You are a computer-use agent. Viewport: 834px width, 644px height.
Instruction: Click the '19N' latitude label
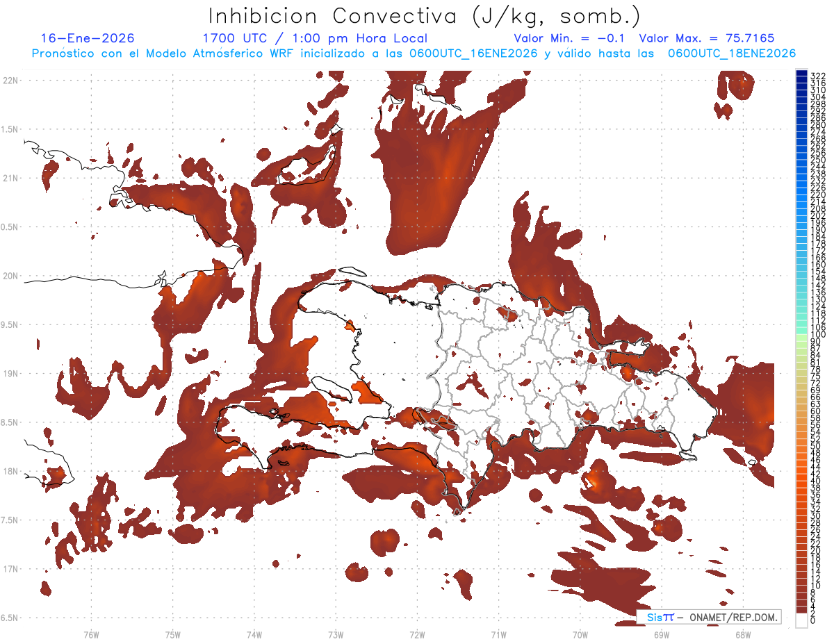coord(11,374)
